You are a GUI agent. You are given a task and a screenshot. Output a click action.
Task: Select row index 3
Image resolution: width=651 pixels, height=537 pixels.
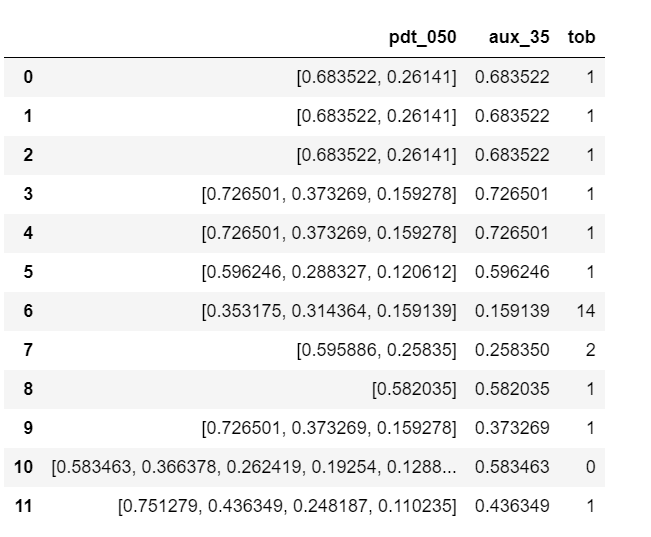(x=28, y=194)
